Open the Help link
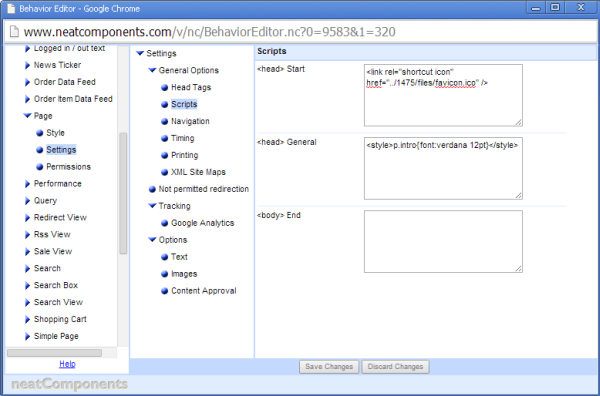The image size is (600, 396). coord(67,364)
